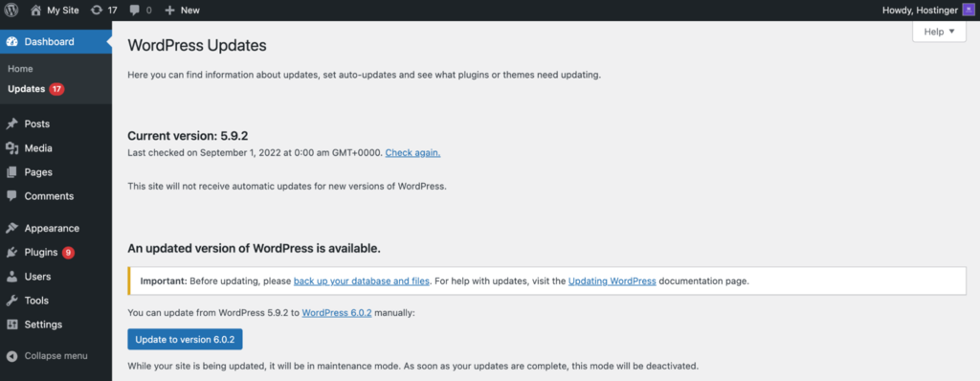Click the Hostinger user avatar
This screenshot has width=980, height=381.
pyautogui.click(x=969, y=10)
